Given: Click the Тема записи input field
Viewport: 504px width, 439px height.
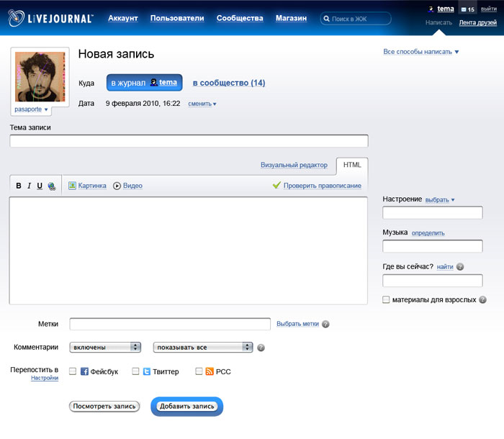Looking at the screenshot, I should point(189,141).
